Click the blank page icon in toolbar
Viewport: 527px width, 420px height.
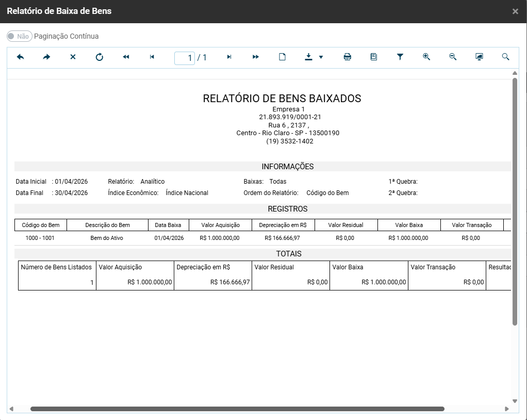coord(282,57)
